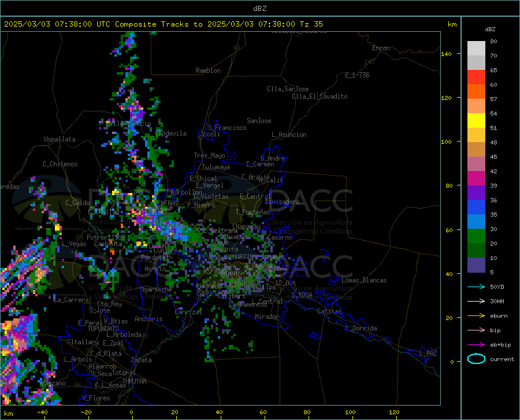Click the TUPUNGATO place label

click(x=103, y=329)
